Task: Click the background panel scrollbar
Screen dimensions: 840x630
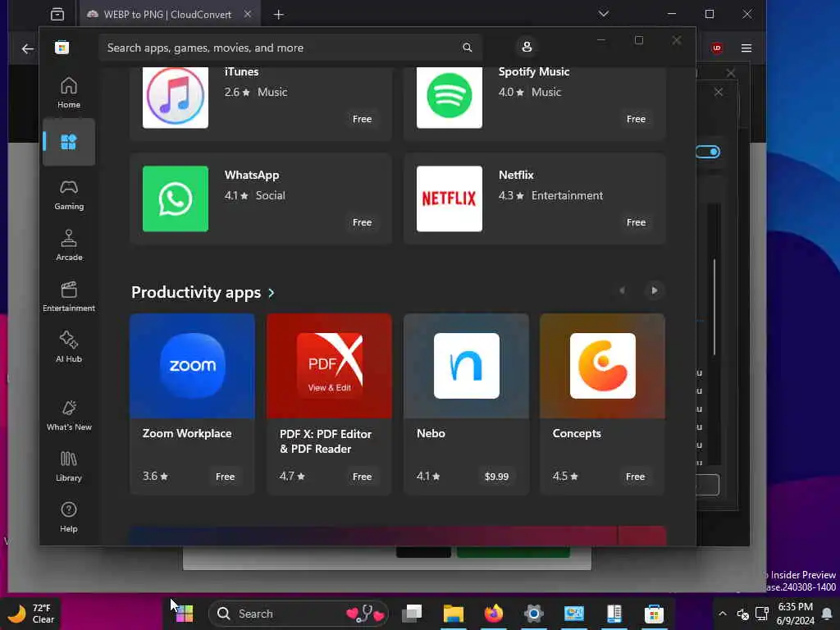Action: 714,307
